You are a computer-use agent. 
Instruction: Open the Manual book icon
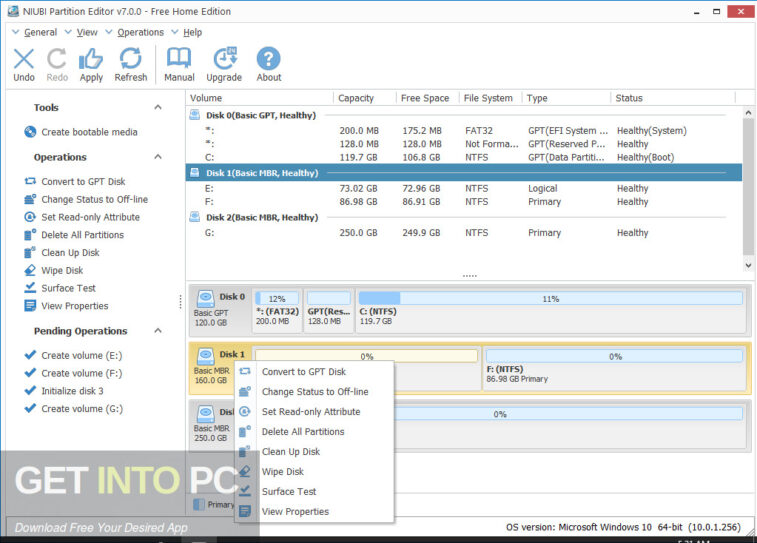[x=179, y=58]
